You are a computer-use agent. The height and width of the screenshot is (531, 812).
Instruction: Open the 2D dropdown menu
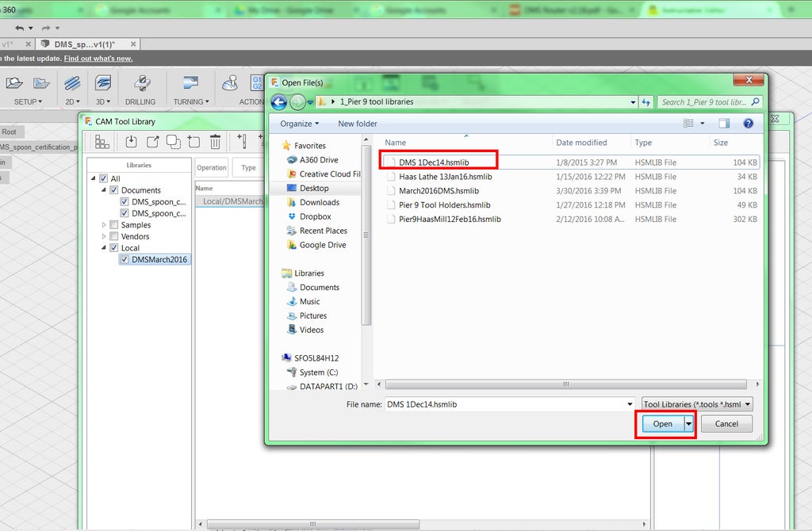72,102
